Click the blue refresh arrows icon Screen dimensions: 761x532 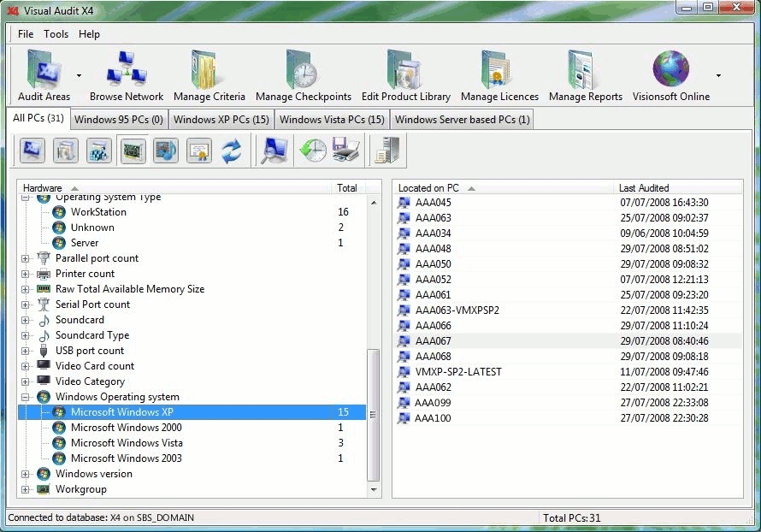[x=232, y=151]
